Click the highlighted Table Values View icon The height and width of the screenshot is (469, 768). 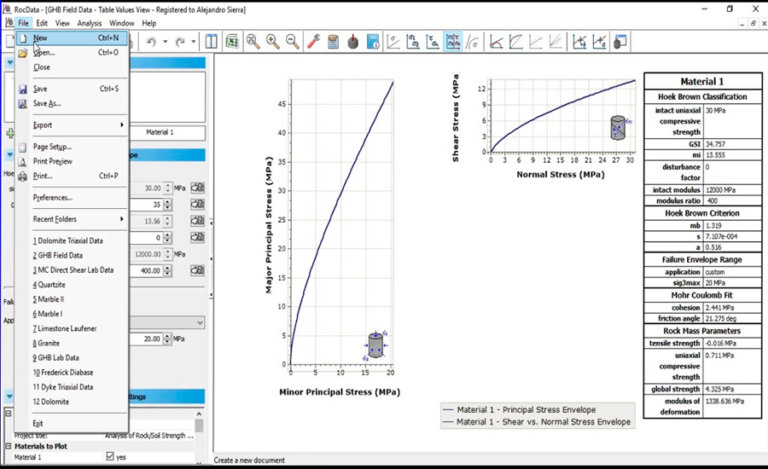pos(453,42)
